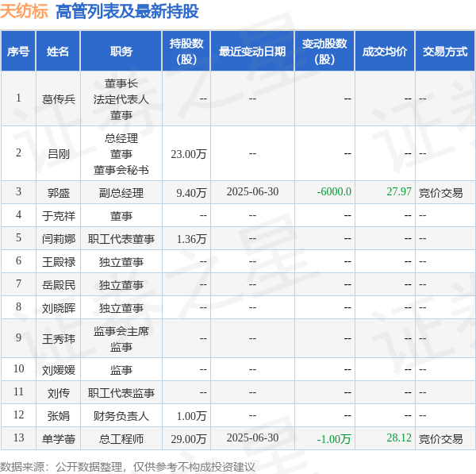Click the 序号 column header

point(18,52)
